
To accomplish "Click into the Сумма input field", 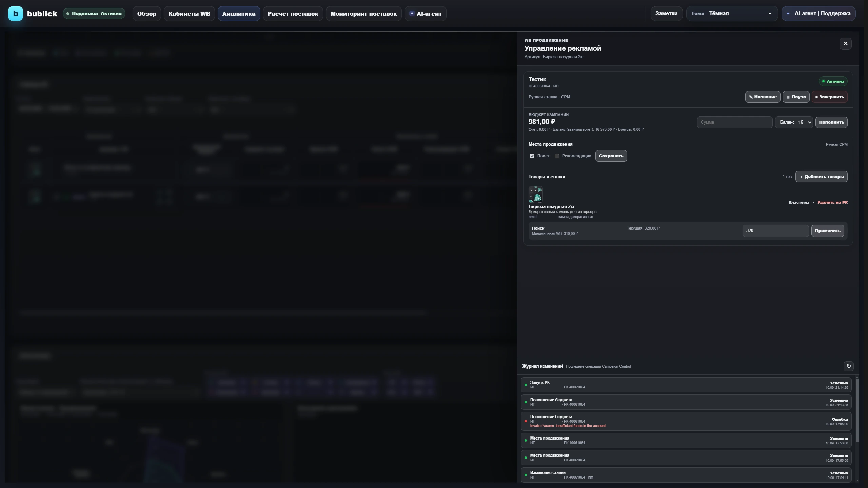I will (x=734, y=122).
